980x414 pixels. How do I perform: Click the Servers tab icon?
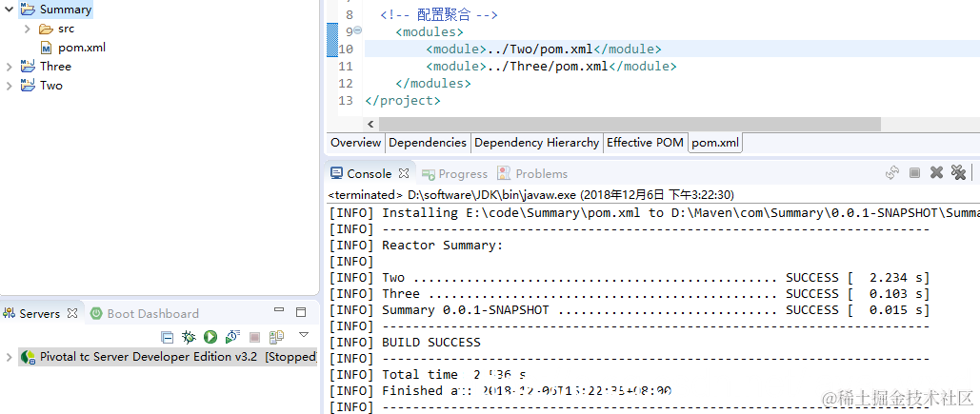pyautogui.click(x=10, y=313)
